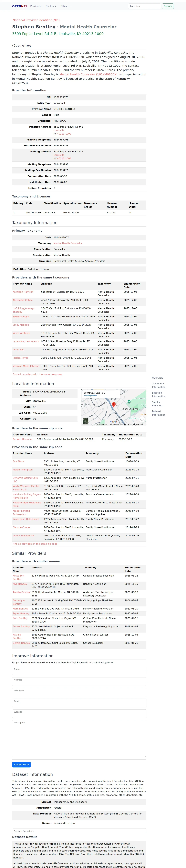Click the Location search field
Image resolution: width=186 pixels, height=868 pixels.
point(144,6)
